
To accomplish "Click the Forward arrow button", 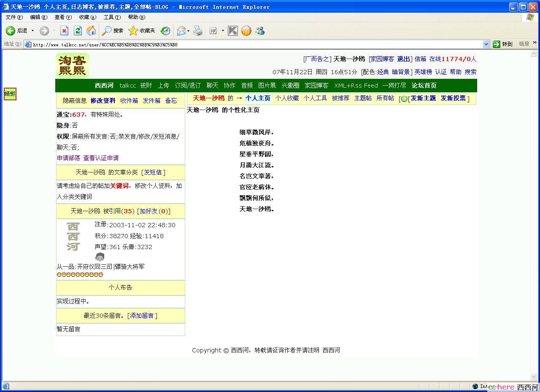I will [x=44, y=31].
